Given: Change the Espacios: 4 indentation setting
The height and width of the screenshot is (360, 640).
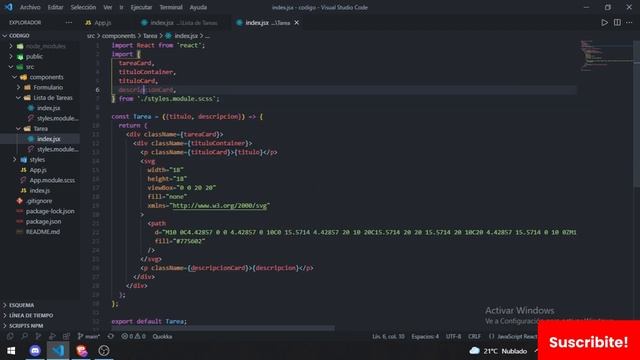Looking at the screenshot, I should point(425,336).
